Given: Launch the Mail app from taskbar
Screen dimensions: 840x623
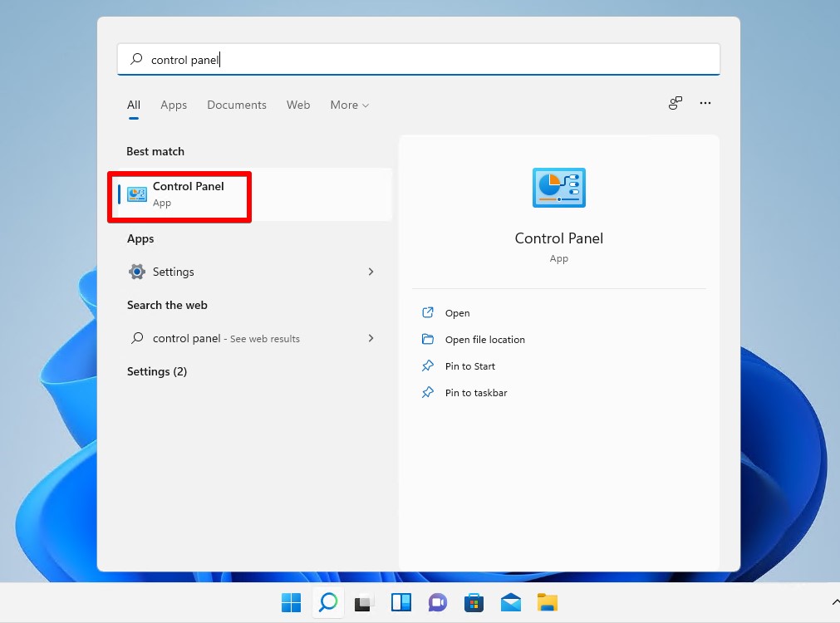Looking at the screenshot, I should 510,602.
